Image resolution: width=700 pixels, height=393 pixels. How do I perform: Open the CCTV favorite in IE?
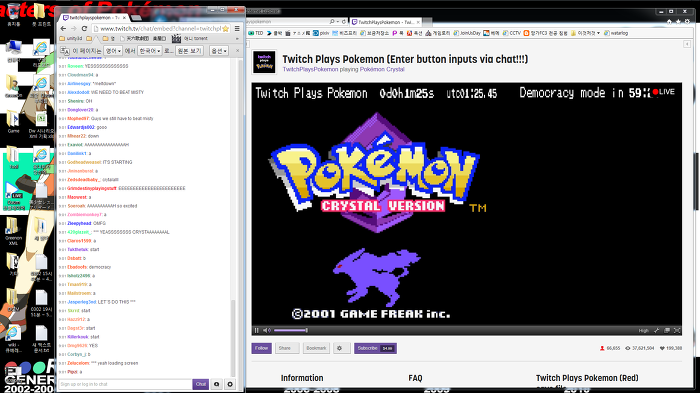(512, 33)
